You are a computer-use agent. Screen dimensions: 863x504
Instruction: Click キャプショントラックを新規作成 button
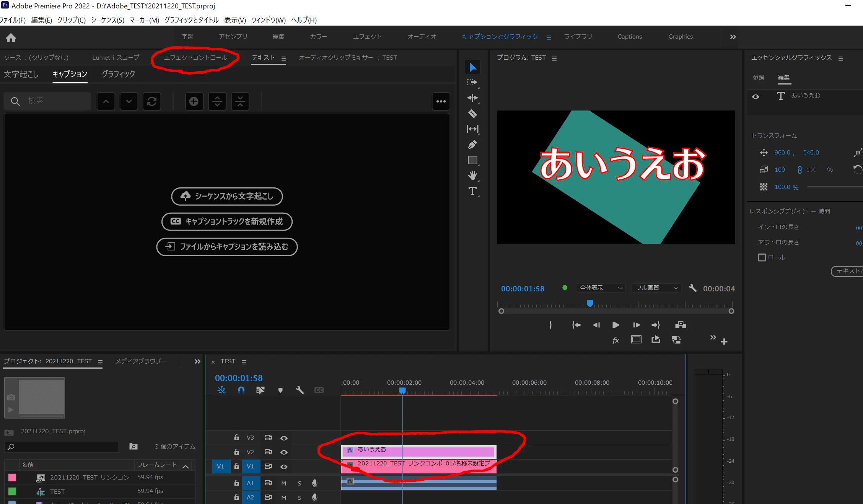tap(227, 221)
